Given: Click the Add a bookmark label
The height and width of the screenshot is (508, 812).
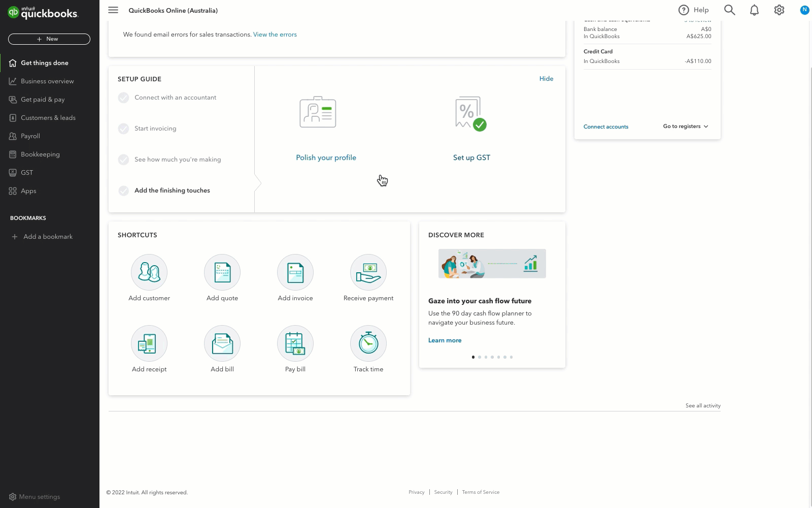Looking at the screenshot, I should pyautogui.click(x=48, y=237).
